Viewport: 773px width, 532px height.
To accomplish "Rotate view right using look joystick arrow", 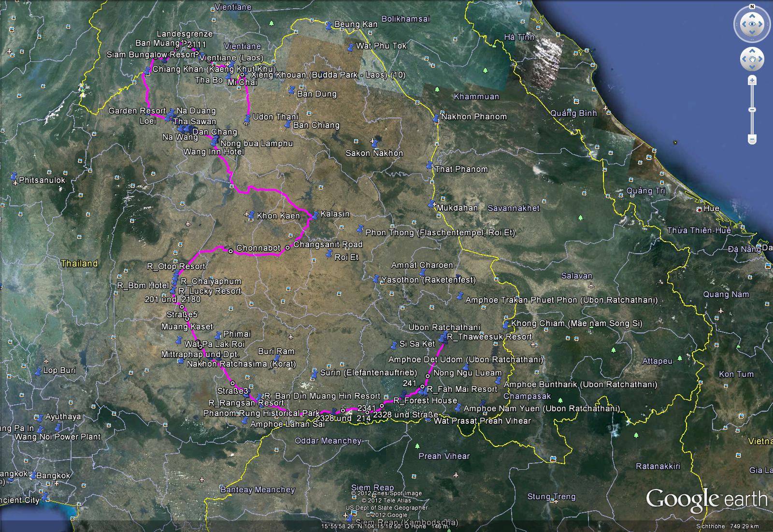I will [761, 24].
